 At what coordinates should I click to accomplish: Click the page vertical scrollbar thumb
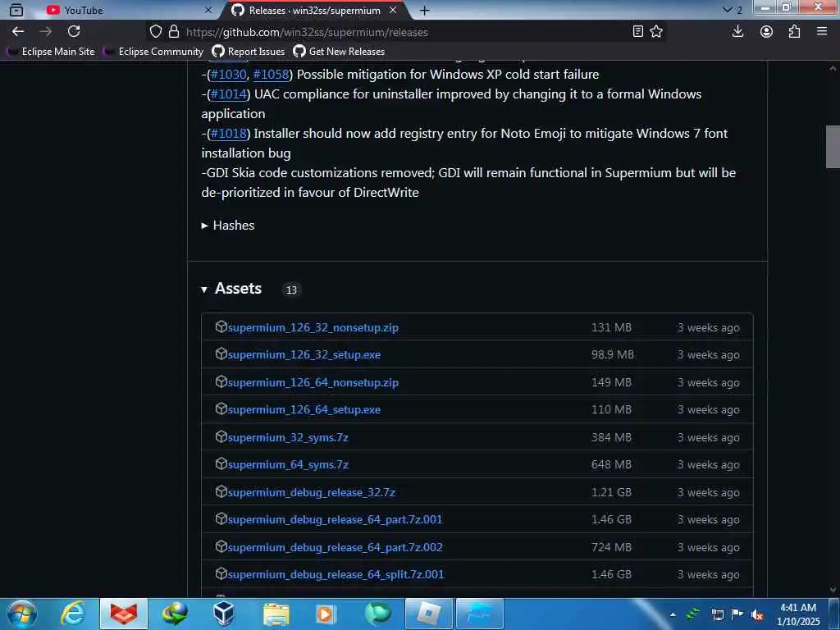tap(833, 147)
